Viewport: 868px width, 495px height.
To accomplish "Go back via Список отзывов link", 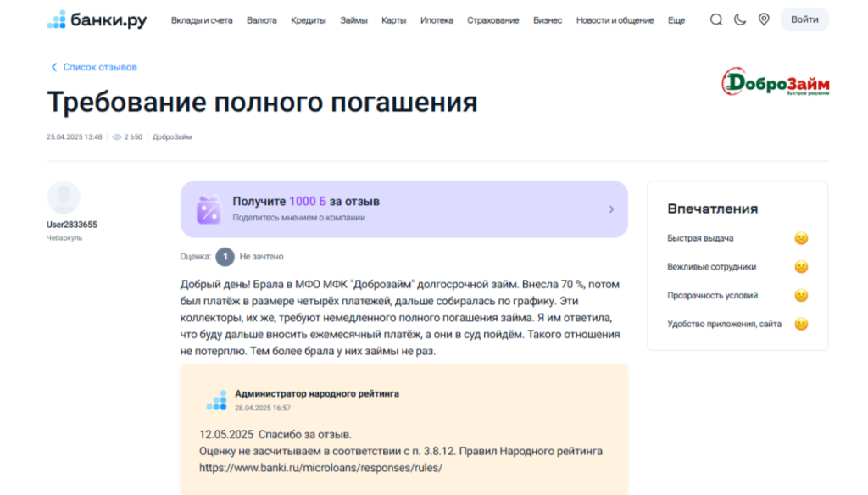I will (100, 67).
